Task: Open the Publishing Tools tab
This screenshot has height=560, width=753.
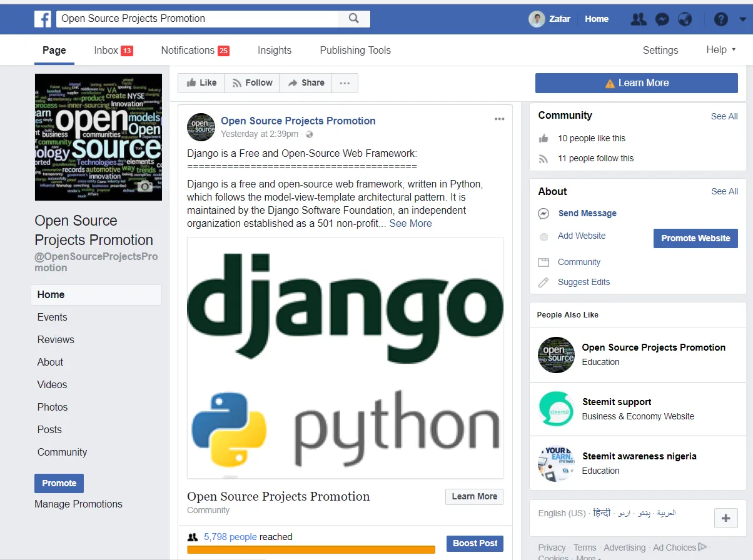Action: [355, 51]
